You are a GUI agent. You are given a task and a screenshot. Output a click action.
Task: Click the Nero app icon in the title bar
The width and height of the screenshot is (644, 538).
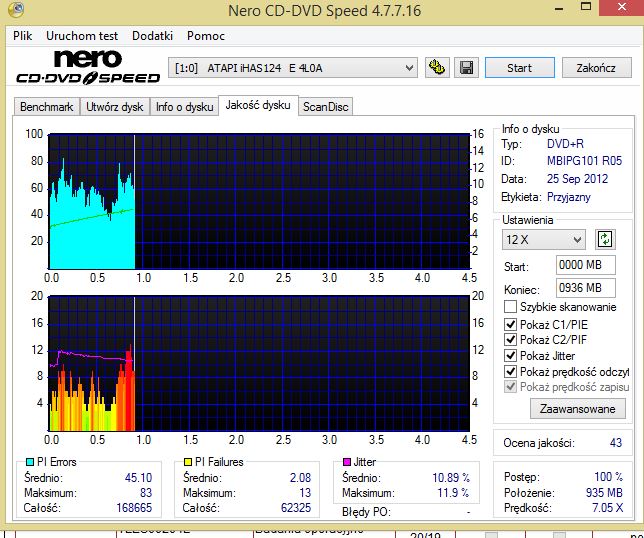tap(16, 9)
